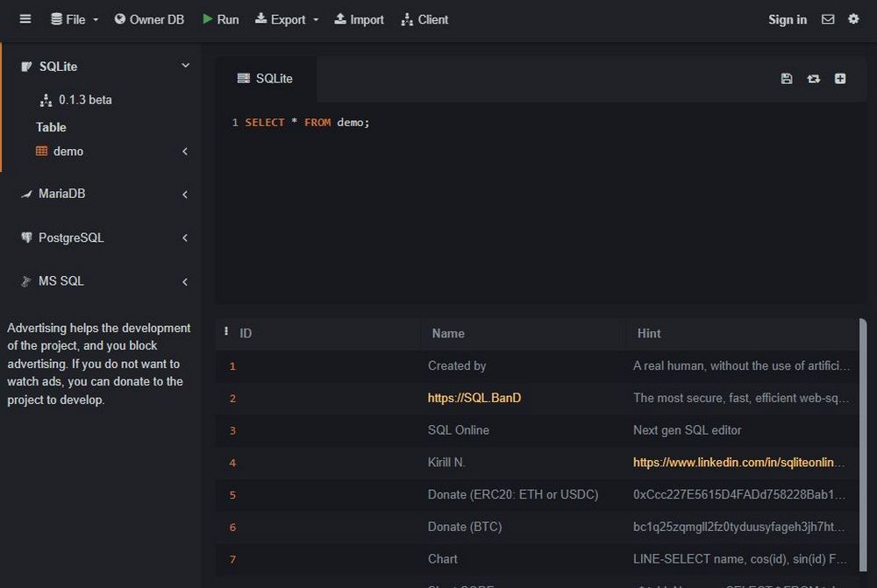Open the Client option
The width and height of the screenshot is (877, 588).
tap(424, 19)
